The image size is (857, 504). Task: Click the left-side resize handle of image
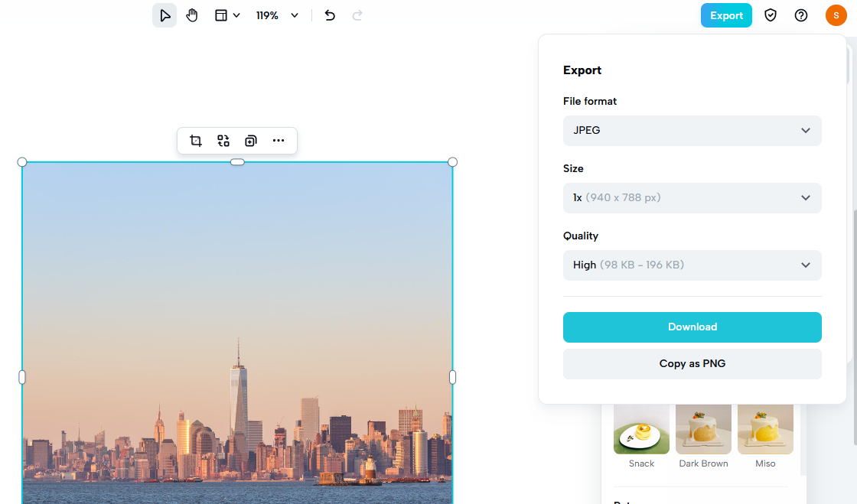[22, 377]
